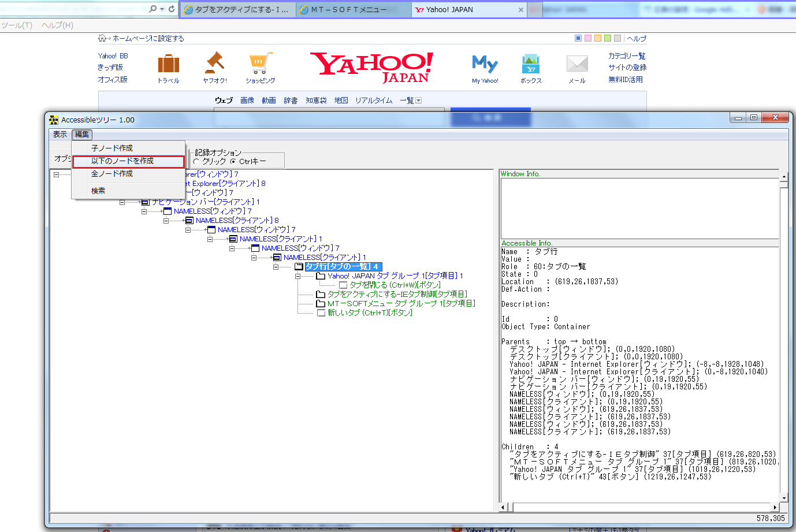Open the Yahoo トラベル suitcase icon
This screenshot has height=532, width=796.
[x=169, y=64]
